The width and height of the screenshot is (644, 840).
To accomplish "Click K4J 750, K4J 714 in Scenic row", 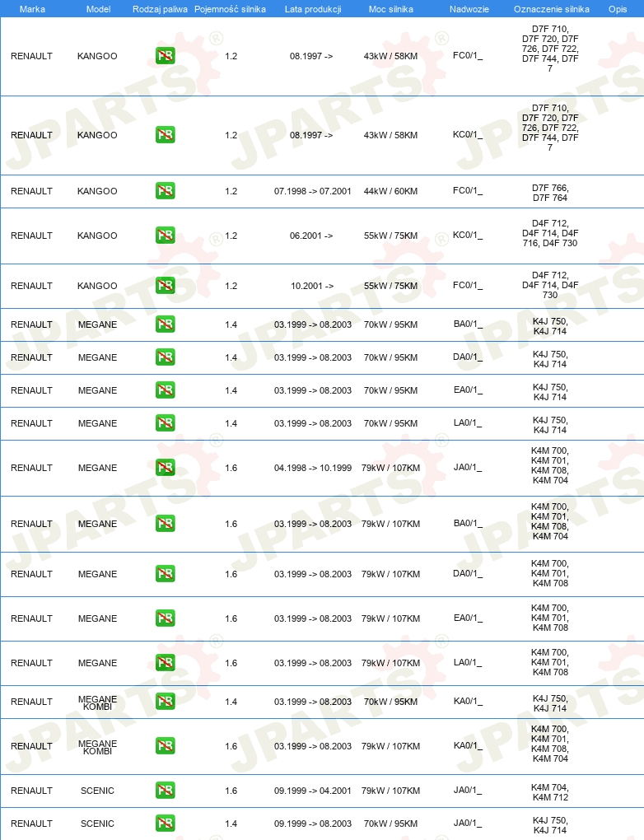I will pyautogui.click(x=550, y=825).
